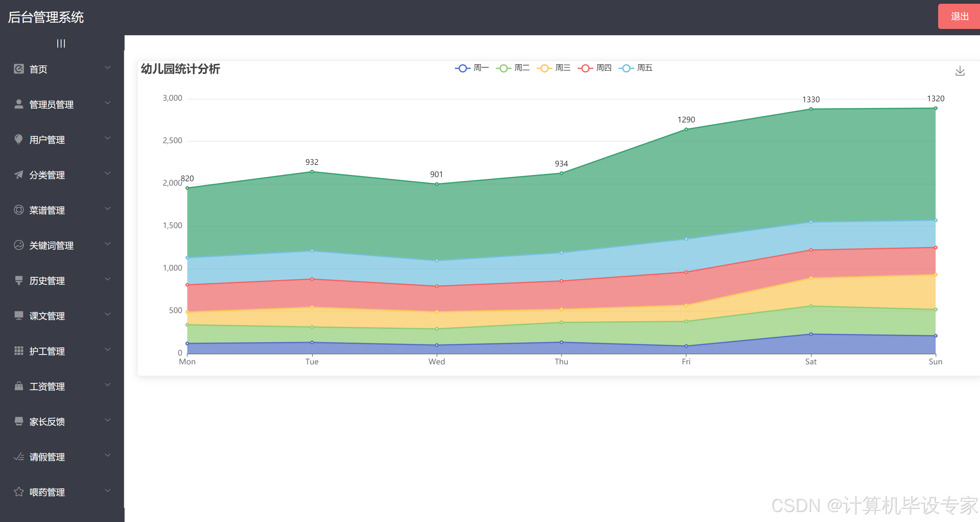Open the 家长反馈 menu item
This screenshot has height=522, width=980.
click(x=47, y=422)
